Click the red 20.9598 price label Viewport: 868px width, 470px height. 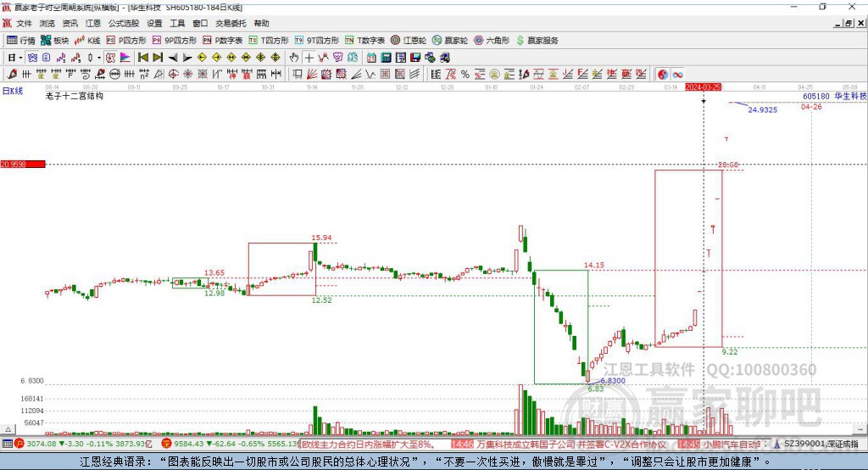point(23,164)
